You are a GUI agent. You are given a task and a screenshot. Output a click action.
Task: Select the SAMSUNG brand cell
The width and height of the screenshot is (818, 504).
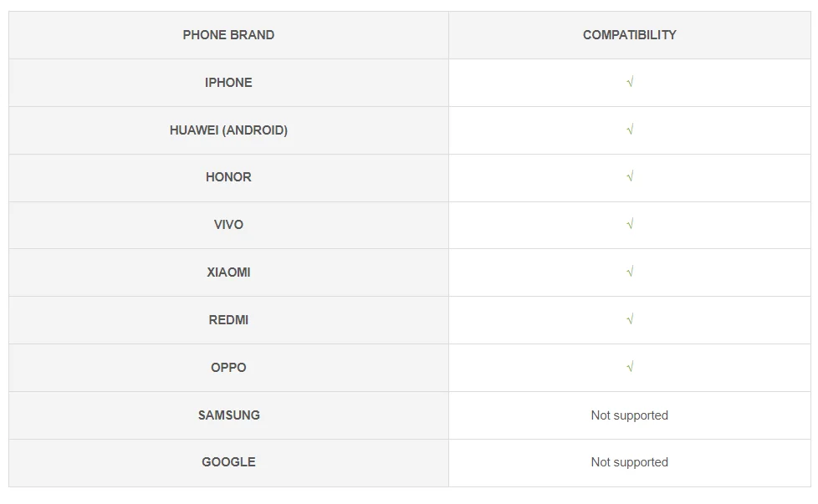click(x=228, y=415)
